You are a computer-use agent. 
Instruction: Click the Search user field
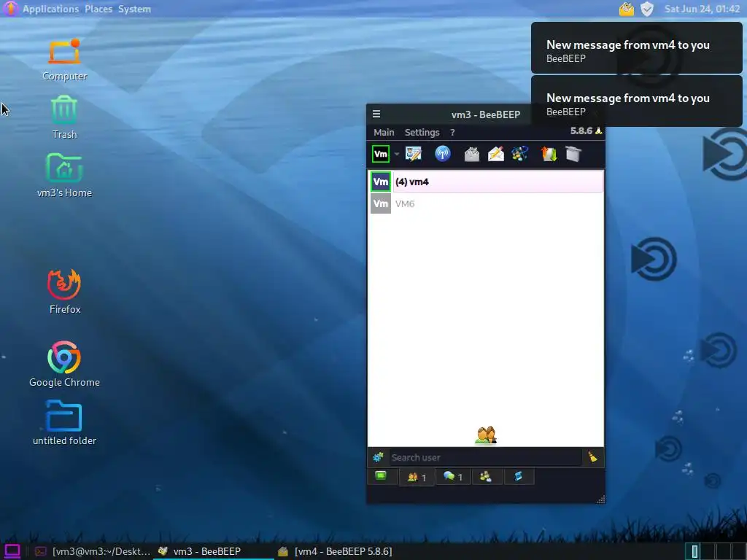[x=485, y=458]
